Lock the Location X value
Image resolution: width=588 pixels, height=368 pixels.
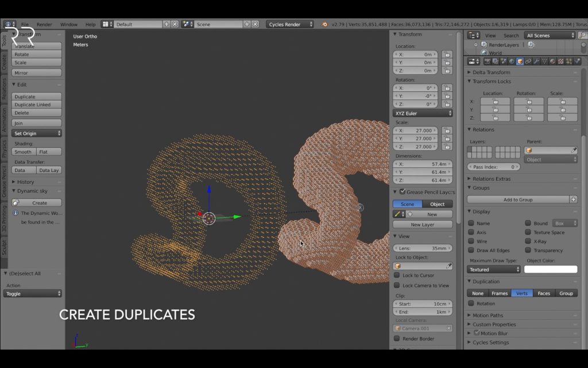tap(447, 55)
